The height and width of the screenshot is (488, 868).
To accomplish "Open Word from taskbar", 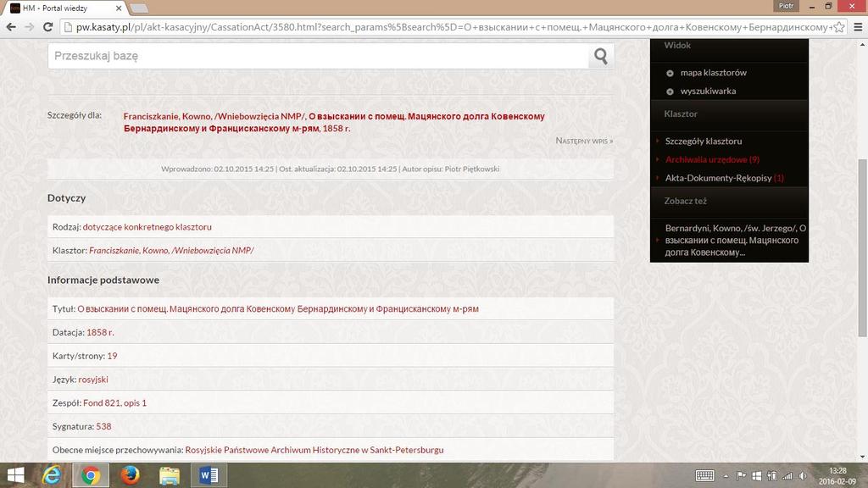I will pos(209,475).
